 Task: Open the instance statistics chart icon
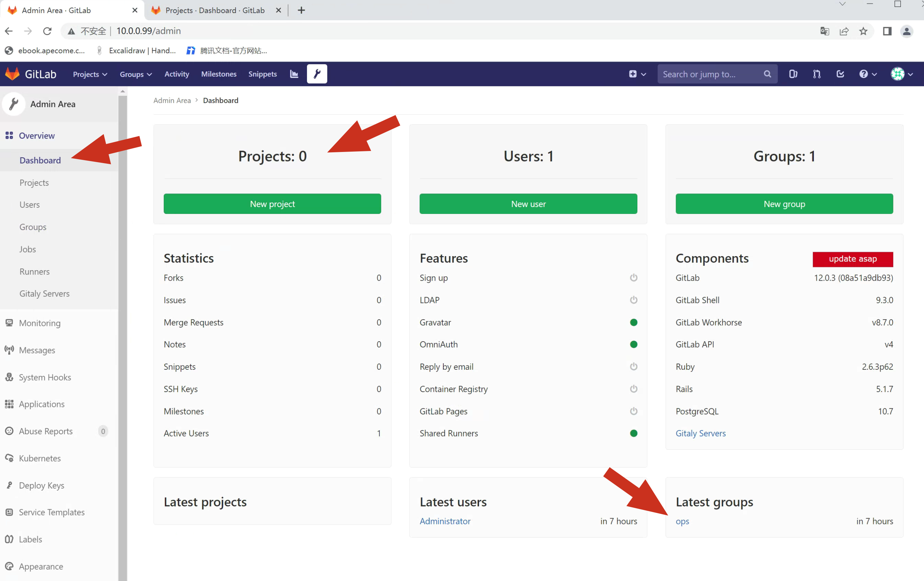pyautogui.click(x=294, y=74)
